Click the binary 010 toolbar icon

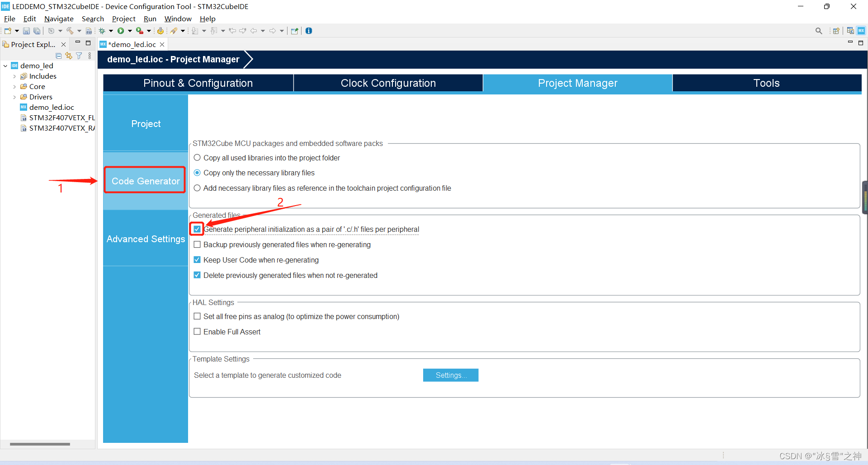(89, 31)
